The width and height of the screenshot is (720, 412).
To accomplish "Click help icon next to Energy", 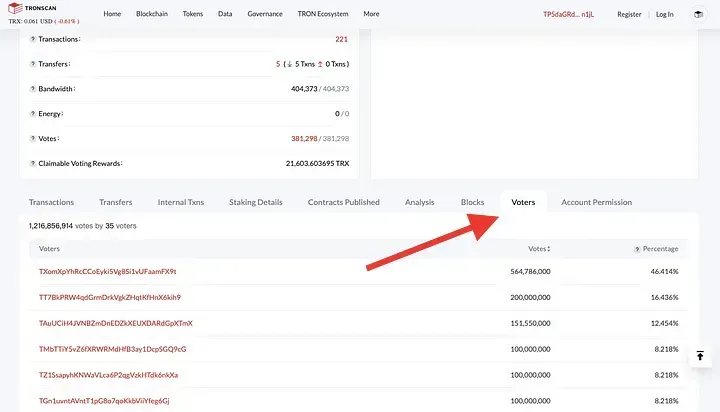I will pos(33,113).
